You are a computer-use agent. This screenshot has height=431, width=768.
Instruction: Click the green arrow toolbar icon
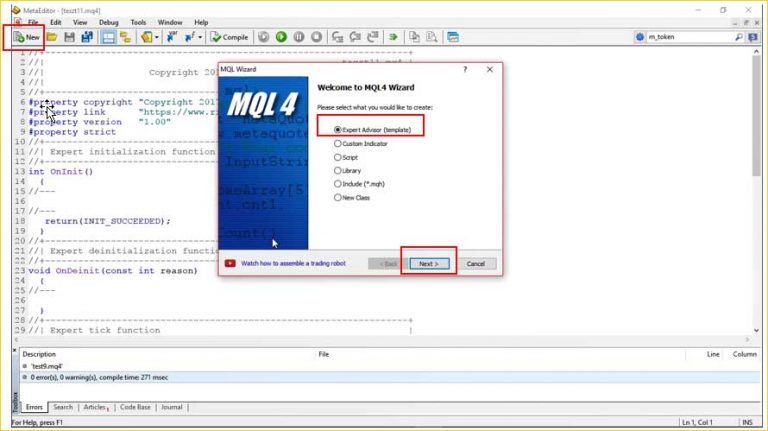[x=393, y=37]
